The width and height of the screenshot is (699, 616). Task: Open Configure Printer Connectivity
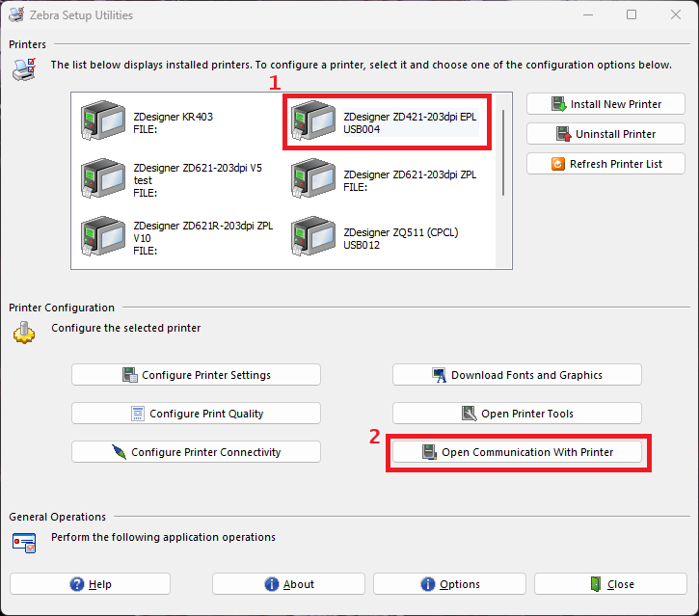coord(196,452)
